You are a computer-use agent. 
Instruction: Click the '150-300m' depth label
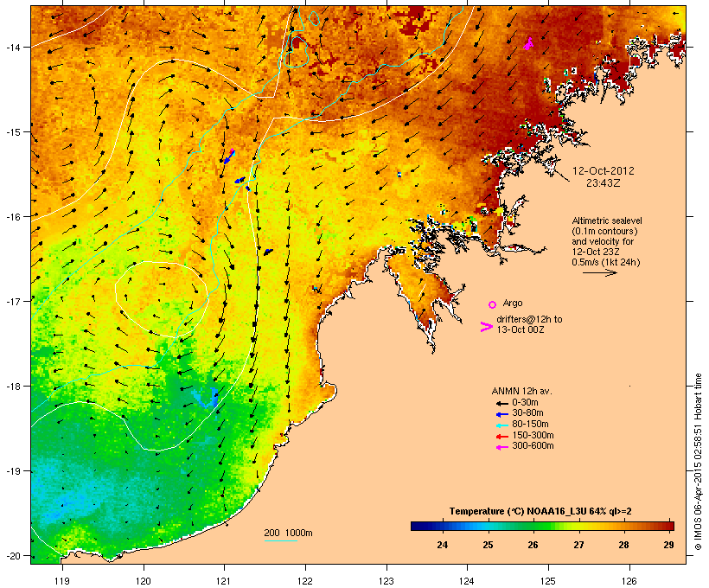533,435
